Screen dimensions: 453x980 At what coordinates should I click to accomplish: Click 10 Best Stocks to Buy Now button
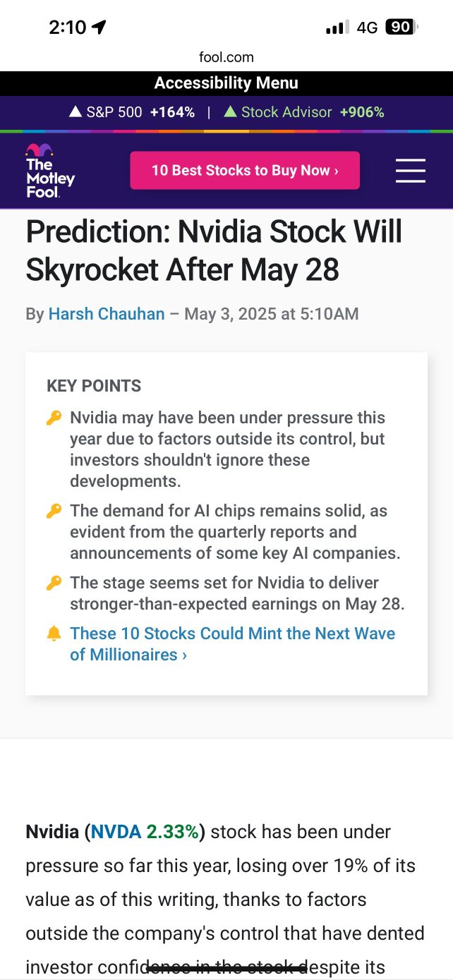tap(245, 170)
